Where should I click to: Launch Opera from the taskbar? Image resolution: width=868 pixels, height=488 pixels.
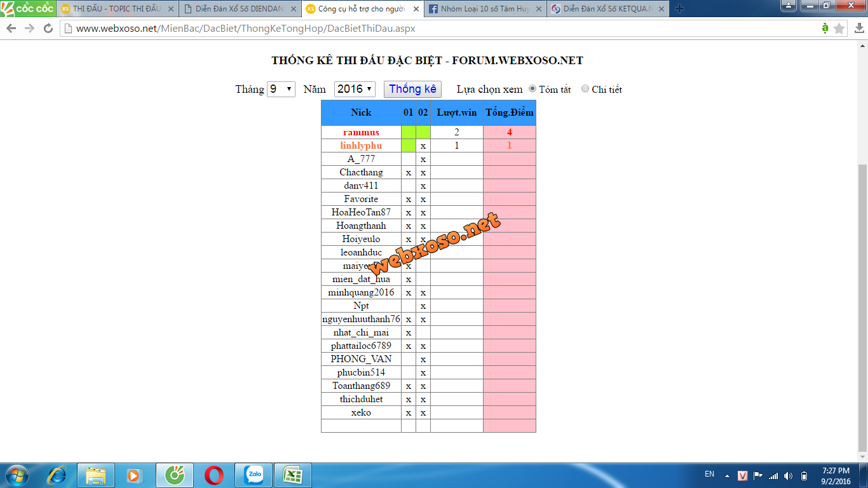click(x=214, y=475)
